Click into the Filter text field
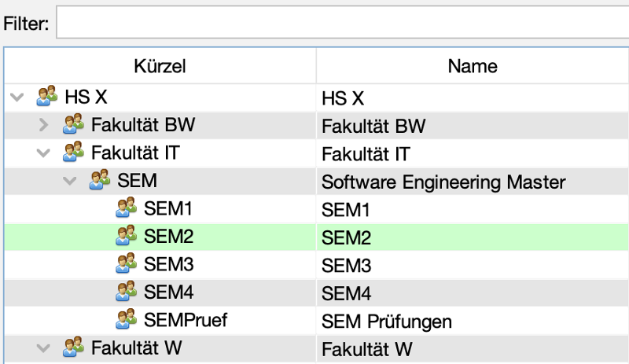629x364 pixels. click(x=342, y=23)
